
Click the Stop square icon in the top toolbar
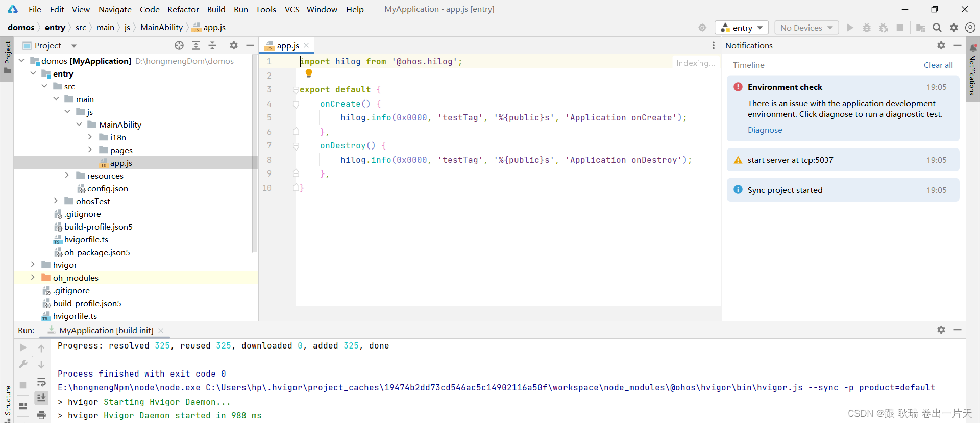tap(900, 28)
